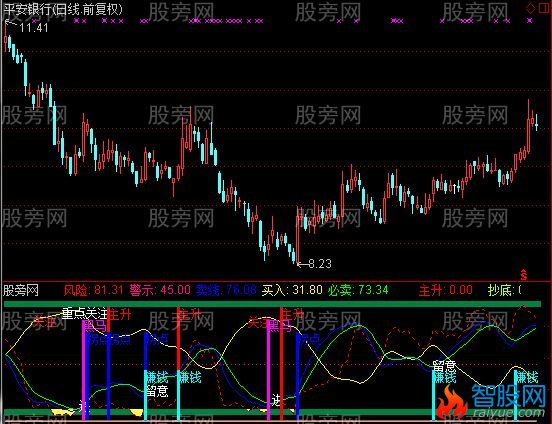Click the lower green band of the indicator
Image resolution: width=552 pixels, height=424 pixels.
[x=272, y=412]
